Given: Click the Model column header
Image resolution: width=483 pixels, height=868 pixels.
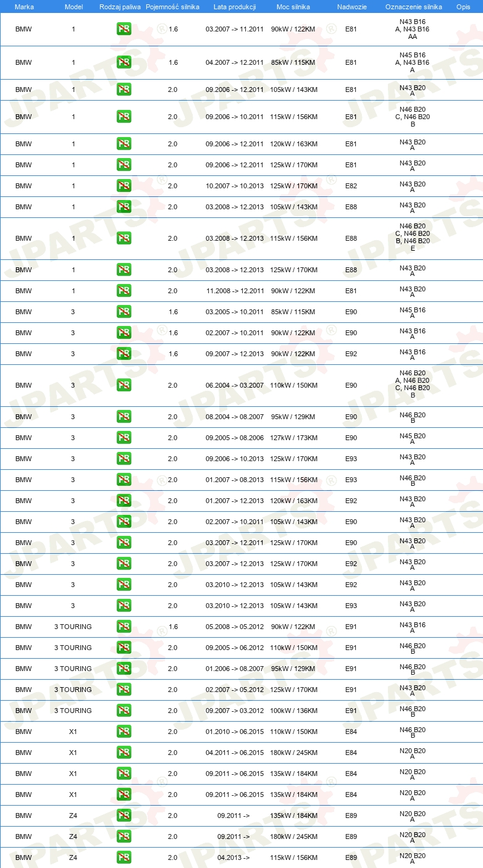Looking at the screenshot, I should tap(73, 6).
